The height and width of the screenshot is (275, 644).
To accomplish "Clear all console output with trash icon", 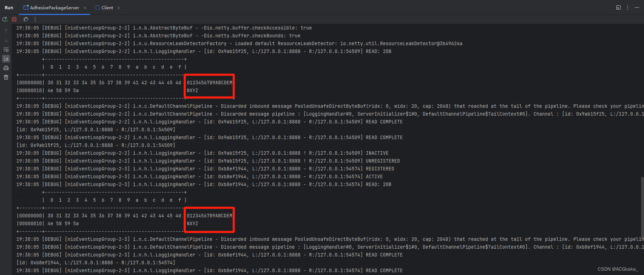I will click(6, 77).
